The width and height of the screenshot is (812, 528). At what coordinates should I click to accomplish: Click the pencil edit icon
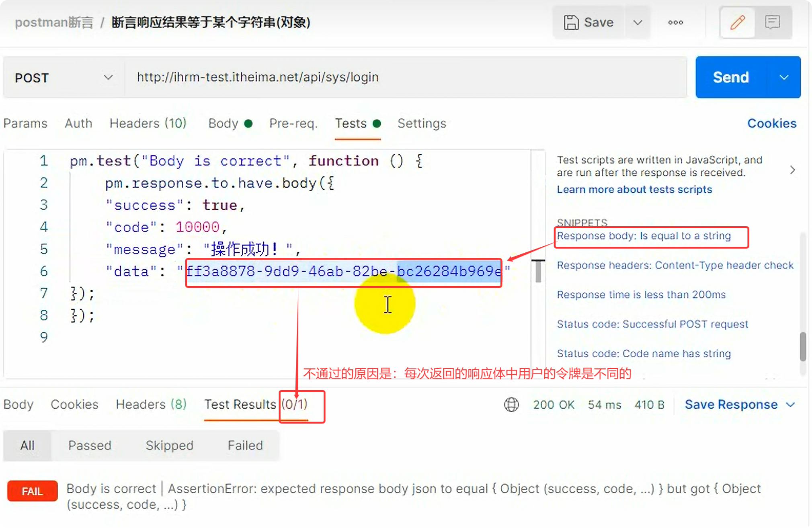(x=737, y=23)
